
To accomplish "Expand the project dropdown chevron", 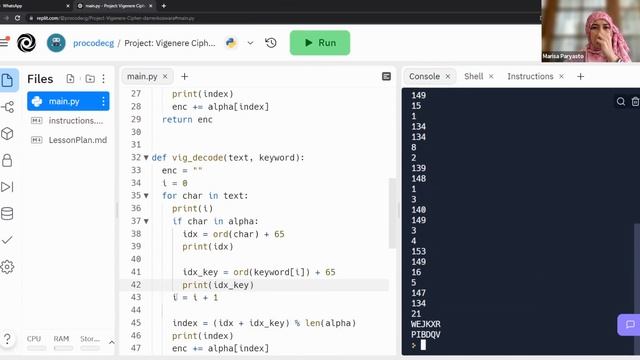I will [250, 43].
